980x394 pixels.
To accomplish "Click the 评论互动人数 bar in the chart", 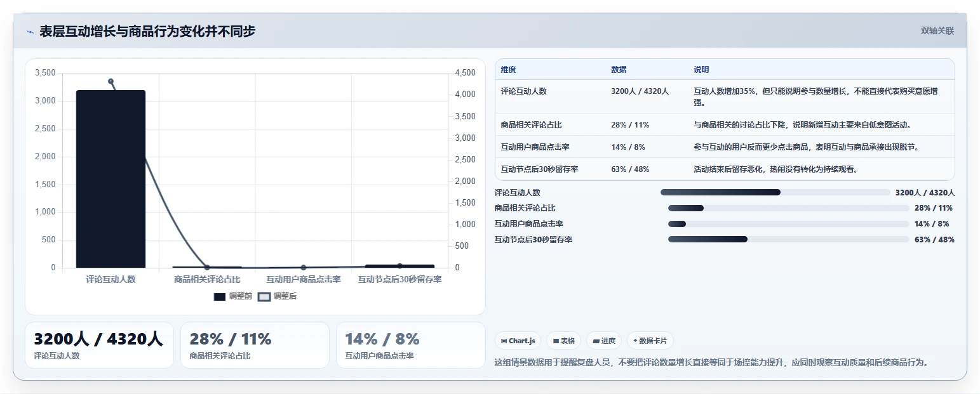I will click(111, 179).
